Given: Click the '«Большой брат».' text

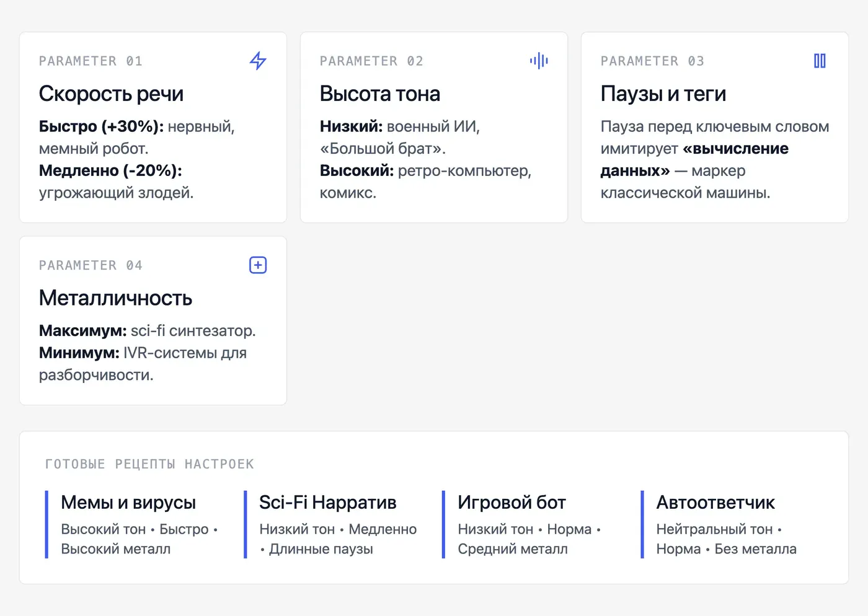Looking at the screenshot, I should point(383,149).
